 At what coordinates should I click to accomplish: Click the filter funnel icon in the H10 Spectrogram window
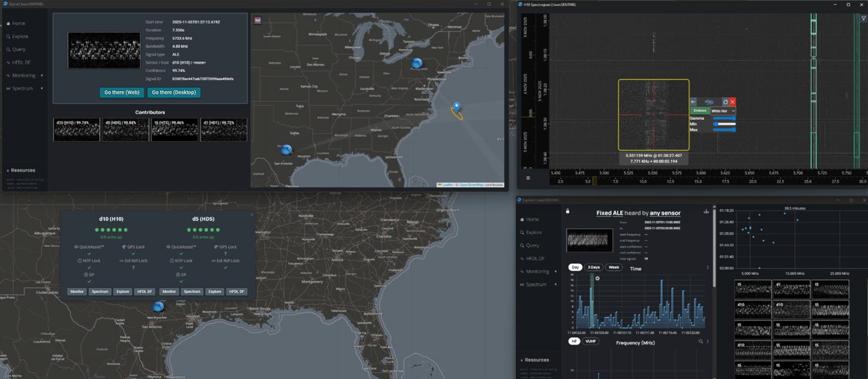click(864, 19)
